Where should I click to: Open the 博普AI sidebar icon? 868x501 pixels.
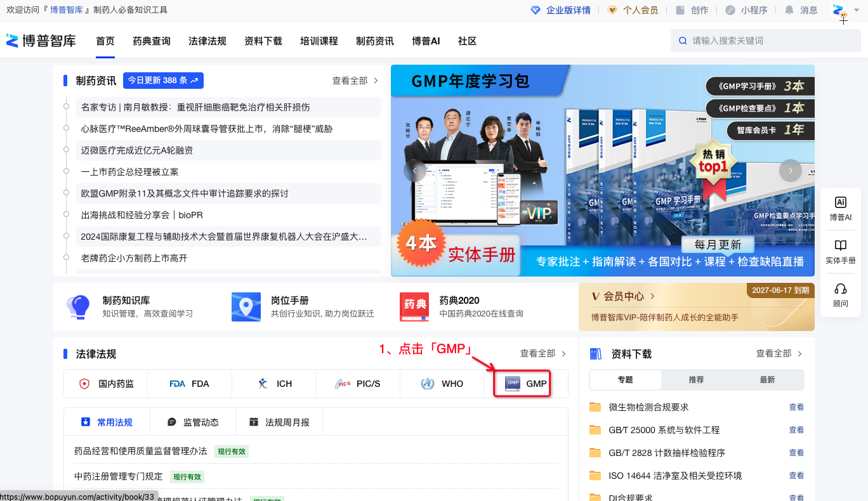click(x=841, y=202)
